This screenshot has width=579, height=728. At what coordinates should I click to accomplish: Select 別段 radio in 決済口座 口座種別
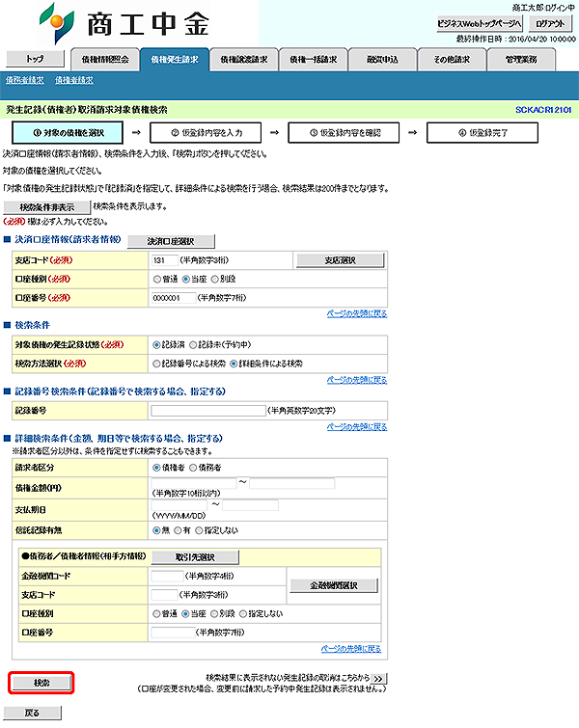214,279
